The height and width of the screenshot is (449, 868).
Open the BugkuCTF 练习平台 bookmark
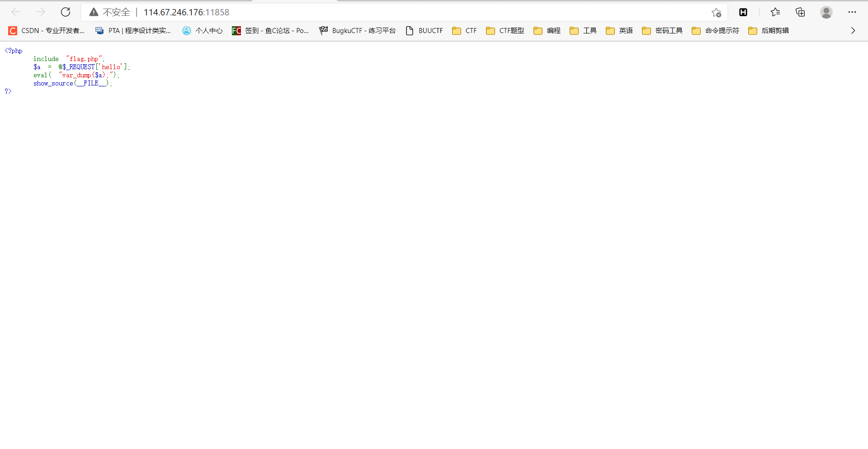[x=357, y=30]
